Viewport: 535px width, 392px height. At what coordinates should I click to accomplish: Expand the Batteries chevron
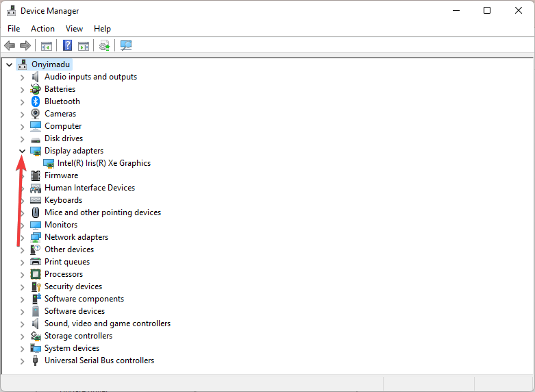click(x=22, y=90)
